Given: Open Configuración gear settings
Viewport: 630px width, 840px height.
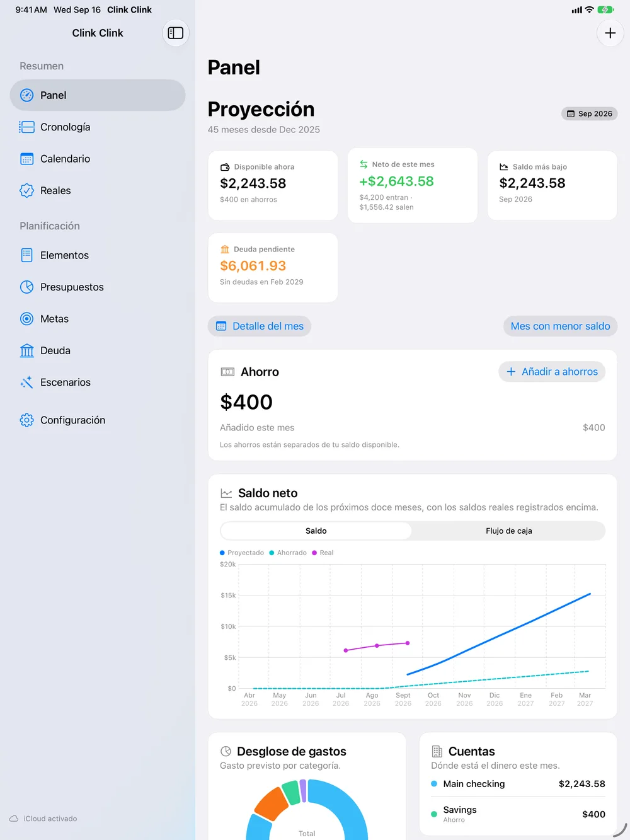Looking at the screenshot, I should pos(98,420).
